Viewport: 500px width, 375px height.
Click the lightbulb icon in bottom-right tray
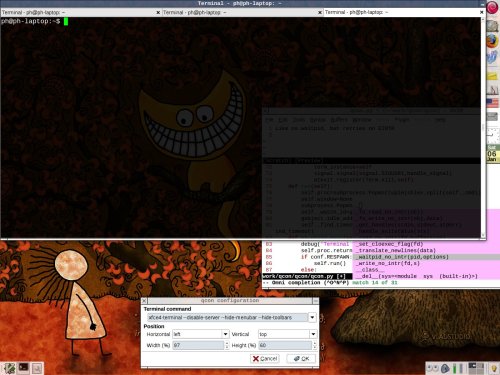point(494,368)
